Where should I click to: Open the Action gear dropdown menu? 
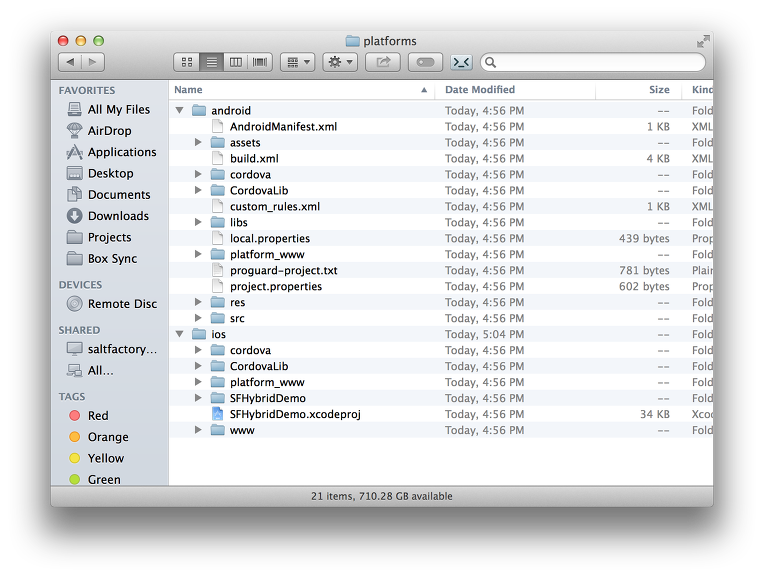point(340,62)
